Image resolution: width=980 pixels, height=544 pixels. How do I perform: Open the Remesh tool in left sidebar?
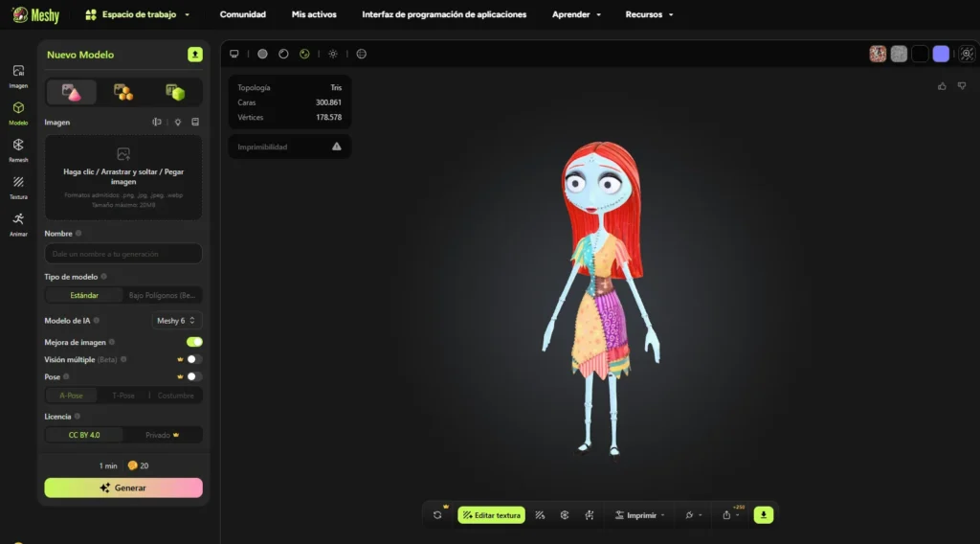point(18,148)
